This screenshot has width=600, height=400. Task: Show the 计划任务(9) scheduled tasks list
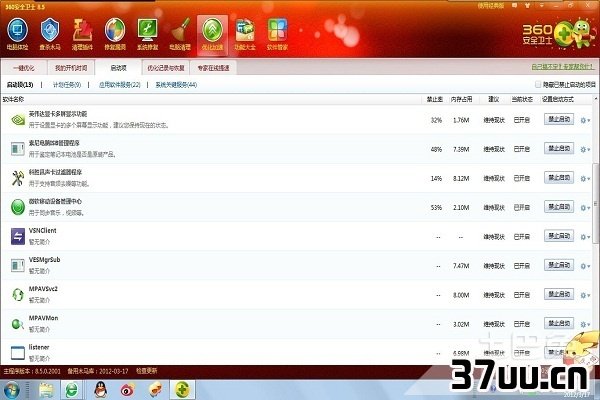[x=67, y=85]
